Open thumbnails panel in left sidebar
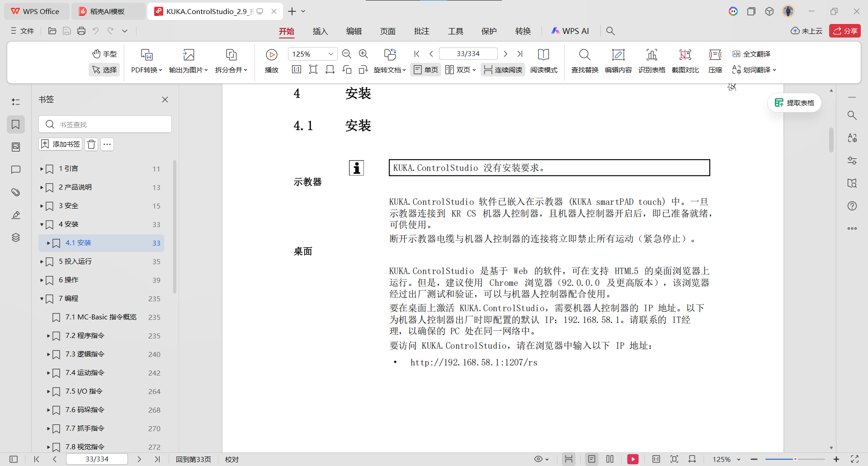 click(16, 147)
